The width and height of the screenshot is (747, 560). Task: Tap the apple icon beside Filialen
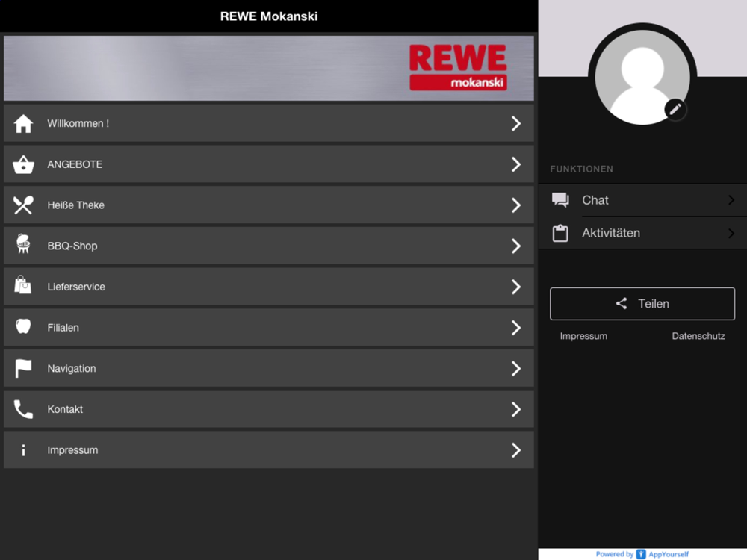pyautogui.click(x=23, y=326)
